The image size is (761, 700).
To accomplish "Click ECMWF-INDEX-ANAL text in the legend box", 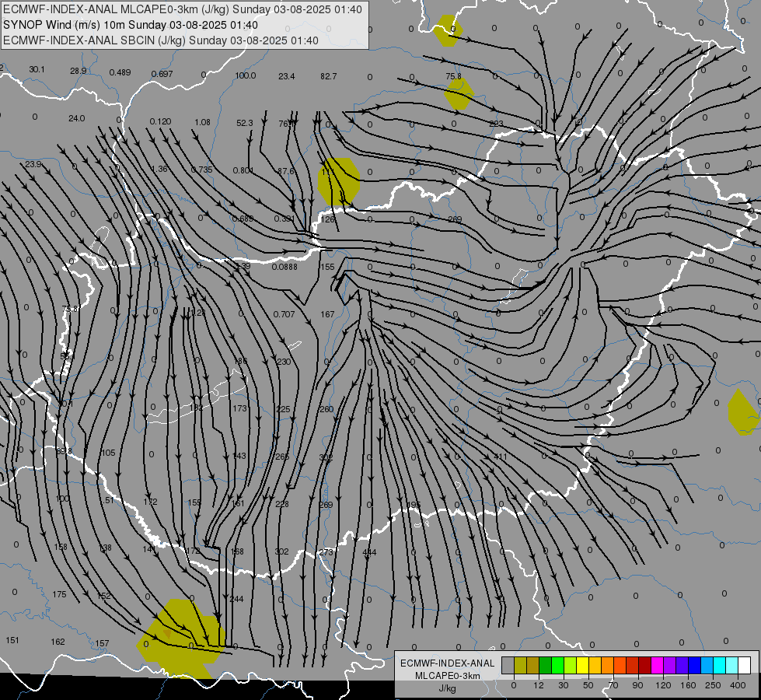I will point(448,663).
